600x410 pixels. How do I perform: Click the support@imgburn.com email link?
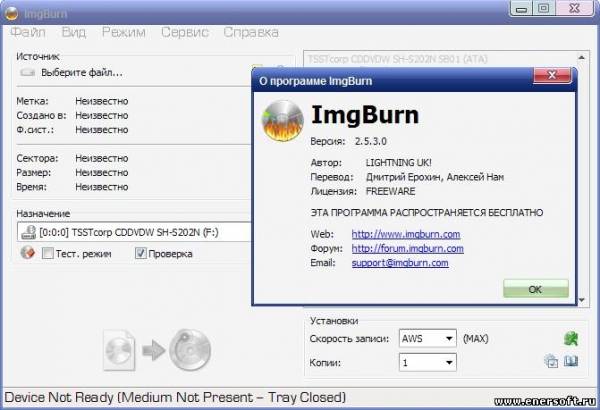400,263
